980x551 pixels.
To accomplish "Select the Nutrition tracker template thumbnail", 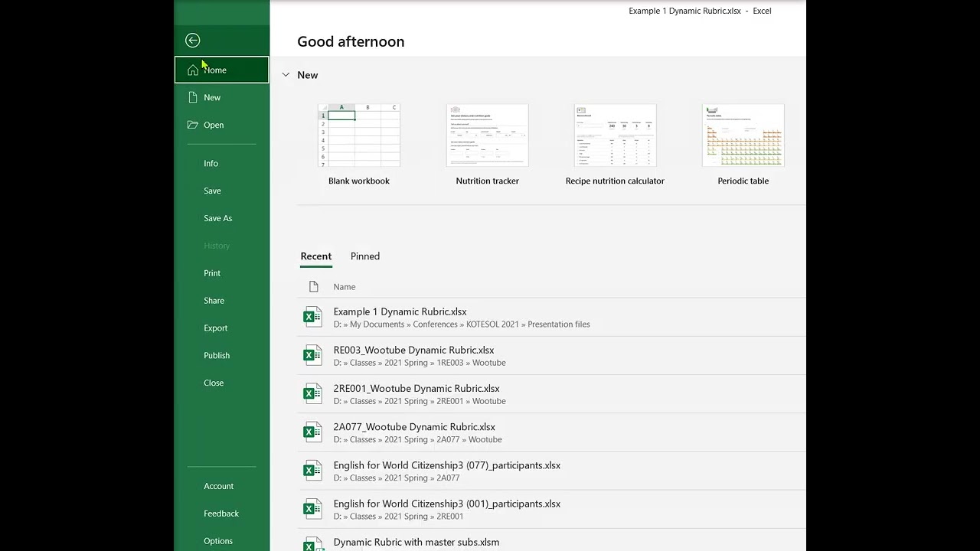I will click(x=488, y=135).
